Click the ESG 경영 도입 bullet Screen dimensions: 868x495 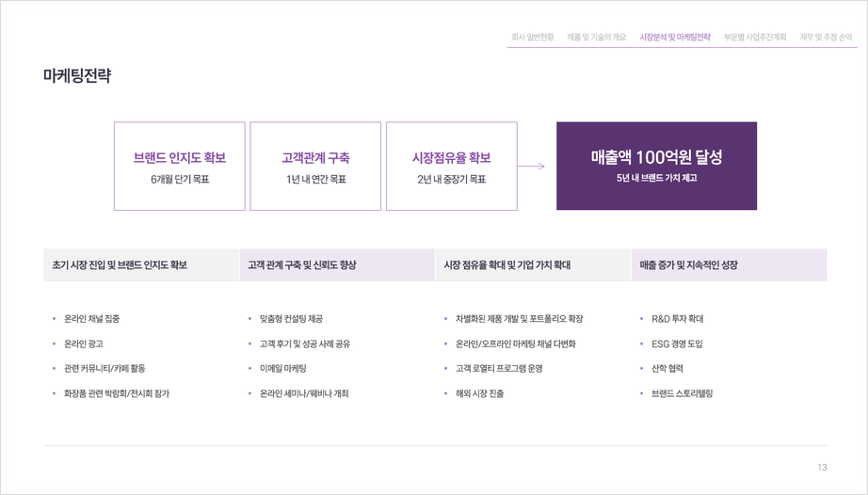(677, 344)
